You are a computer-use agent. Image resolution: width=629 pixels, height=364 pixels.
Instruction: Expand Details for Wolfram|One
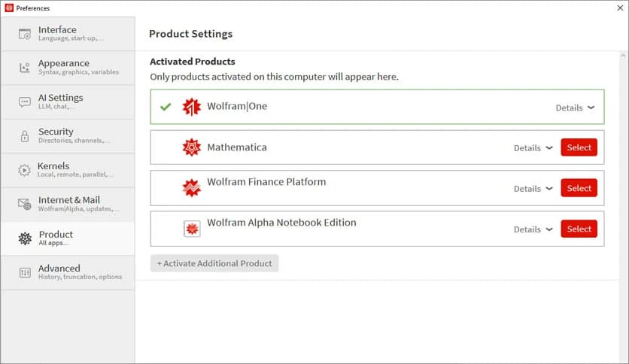575,108
